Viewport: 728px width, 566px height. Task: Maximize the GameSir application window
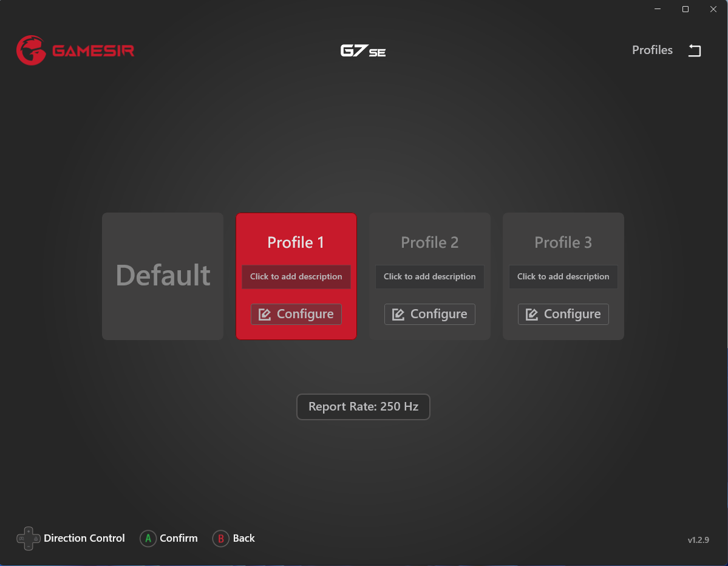pyautogui.click(x=685, y=9)
